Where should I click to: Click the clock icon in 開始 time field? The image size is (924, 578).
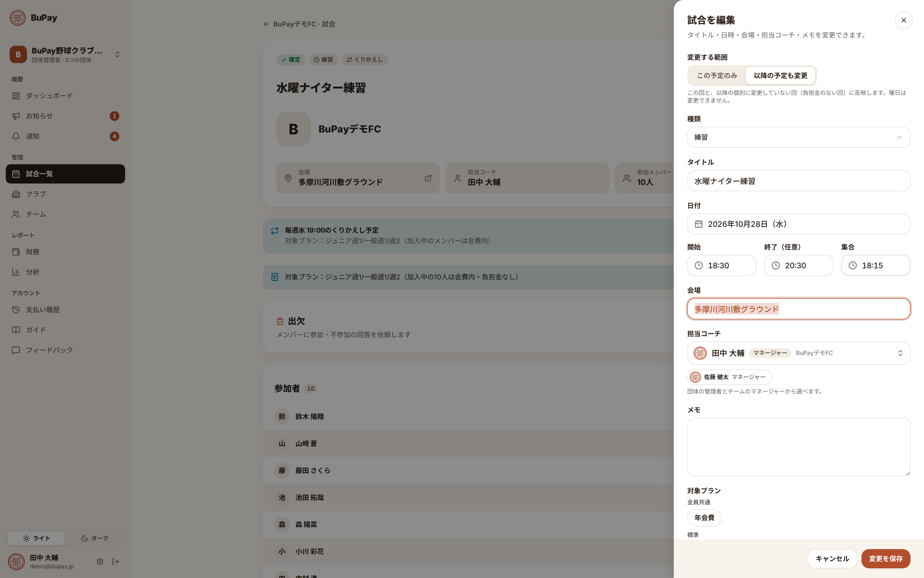click(x=699, y=265)
